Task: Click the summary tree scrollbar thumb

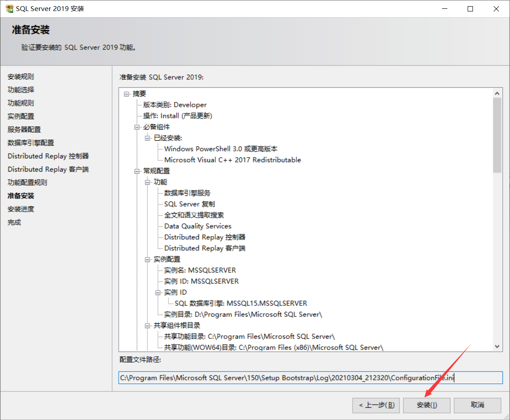Action: 497,135
